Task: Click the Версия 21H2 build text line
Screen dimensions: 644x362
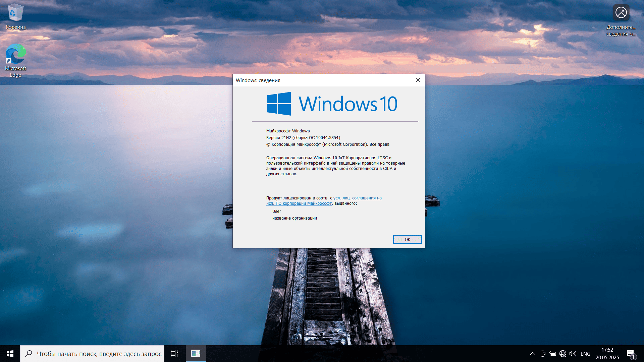Action: 303,138
